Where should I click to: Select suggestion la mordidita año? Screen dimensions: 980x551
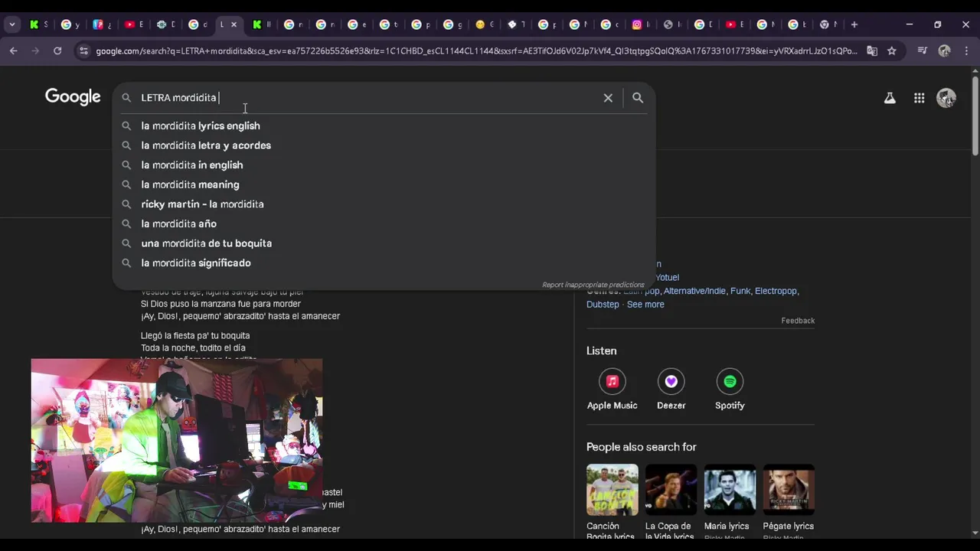pos(383,223)
